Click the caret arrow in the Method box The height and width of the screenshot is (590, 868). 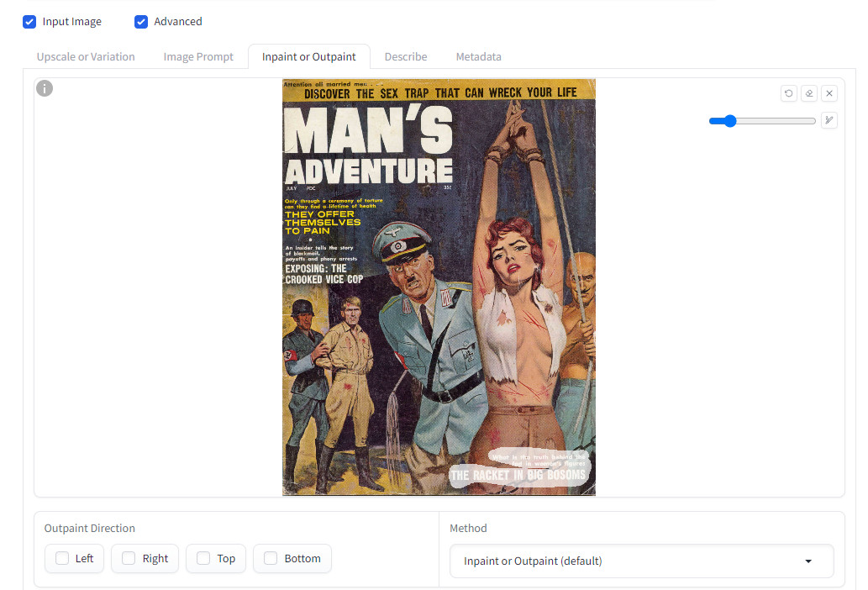pyautogui.click(x=808, y=561)
